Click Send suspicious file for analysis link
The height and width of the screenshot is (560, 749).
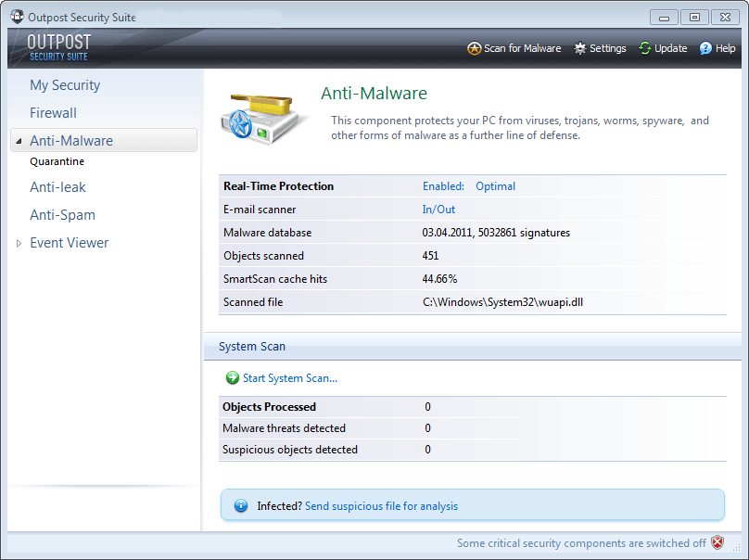point(381,506)
